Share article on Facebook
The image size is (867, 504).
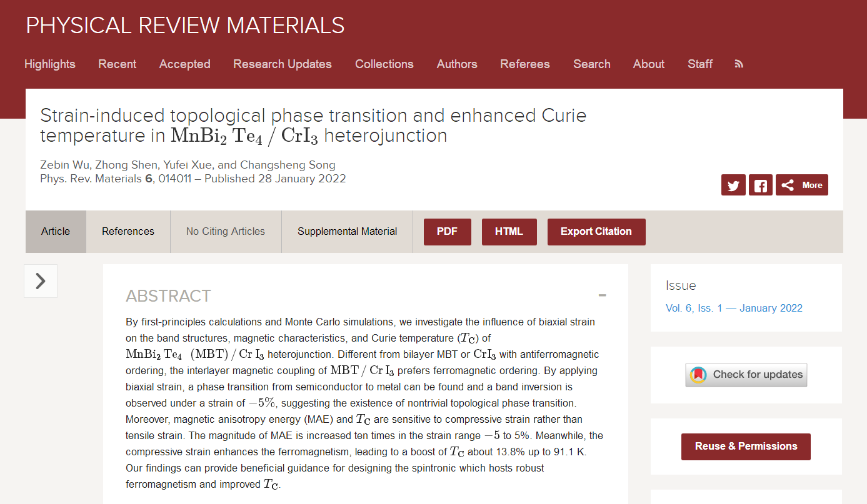click(761, 185)
